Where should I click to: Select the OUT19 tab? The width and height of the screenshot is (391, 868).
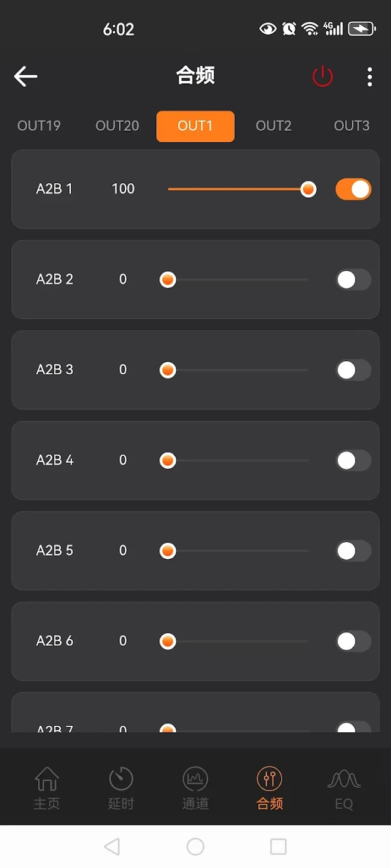[x=39, y=126]
